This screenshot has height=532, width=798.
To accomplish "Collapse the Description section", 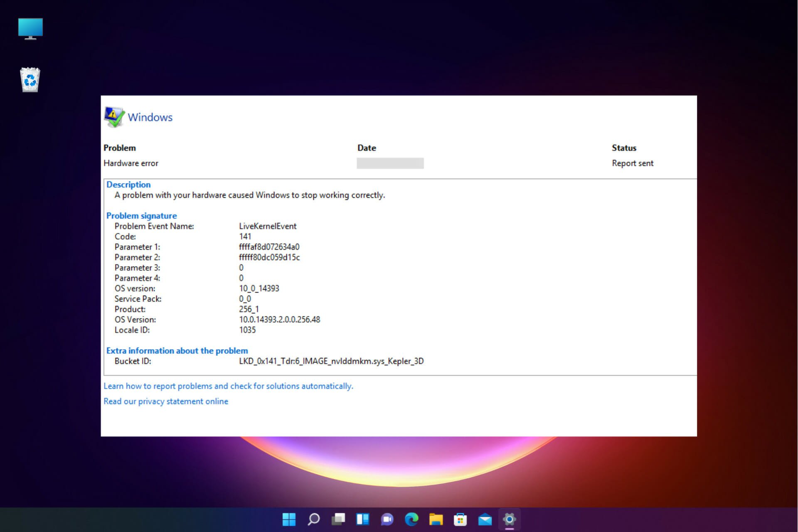I will tap(128, 185).
